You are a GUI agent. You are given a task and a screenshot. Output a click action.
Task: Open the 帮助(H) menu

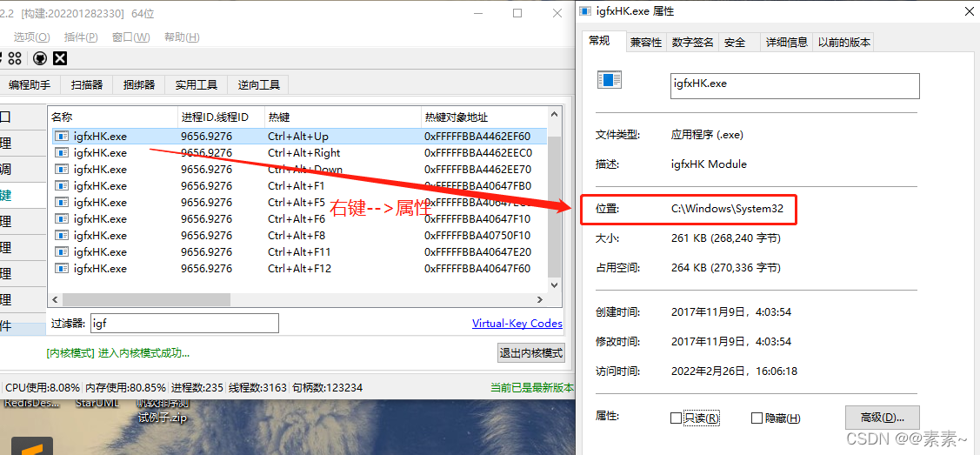pyautogui.click(x=182, y=37)
